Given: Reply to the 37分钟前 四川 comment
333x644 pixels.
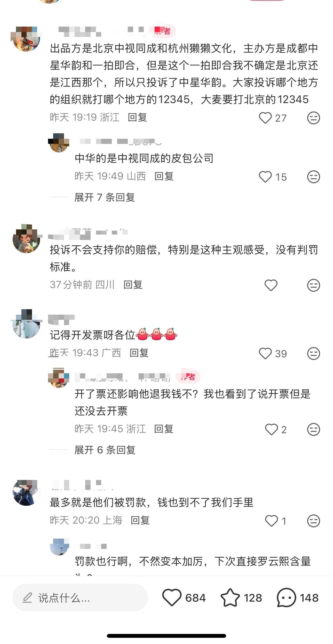Looking at the screenshot, I should [133, 285].
